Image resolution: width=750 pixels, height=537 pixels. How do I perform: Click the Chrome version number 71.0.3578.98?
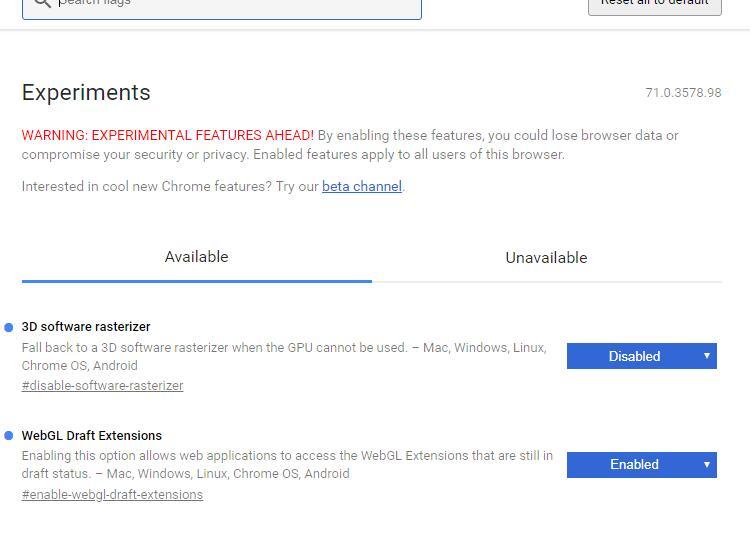click(x=683, y=93)
